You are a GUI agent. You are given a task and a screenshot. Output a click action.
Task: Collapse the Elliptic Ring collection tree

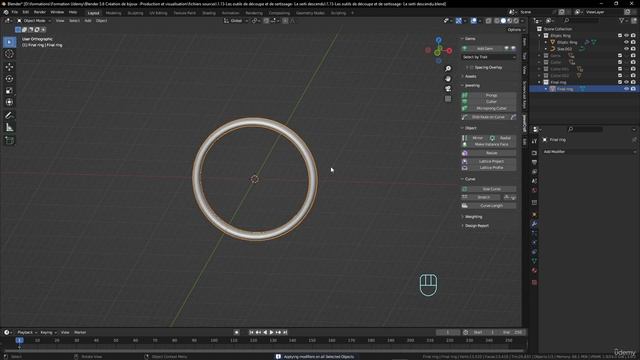click(540, 36)
